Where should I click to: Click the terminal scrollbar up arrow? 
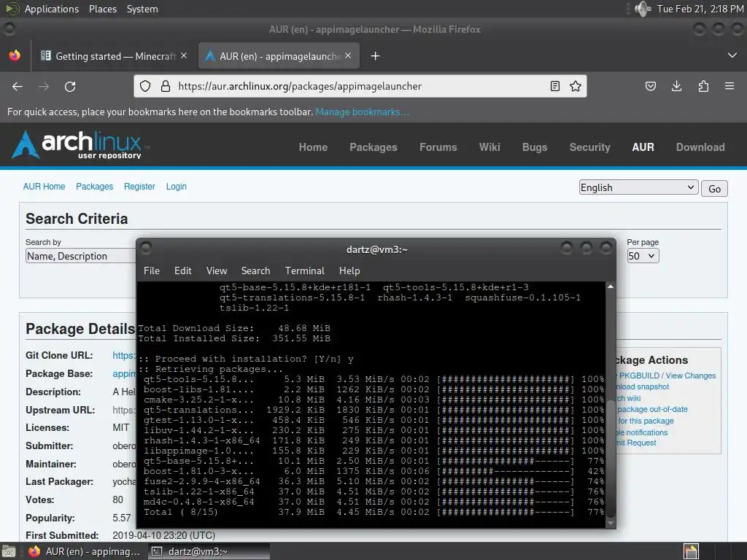click(x=611, y=287)
